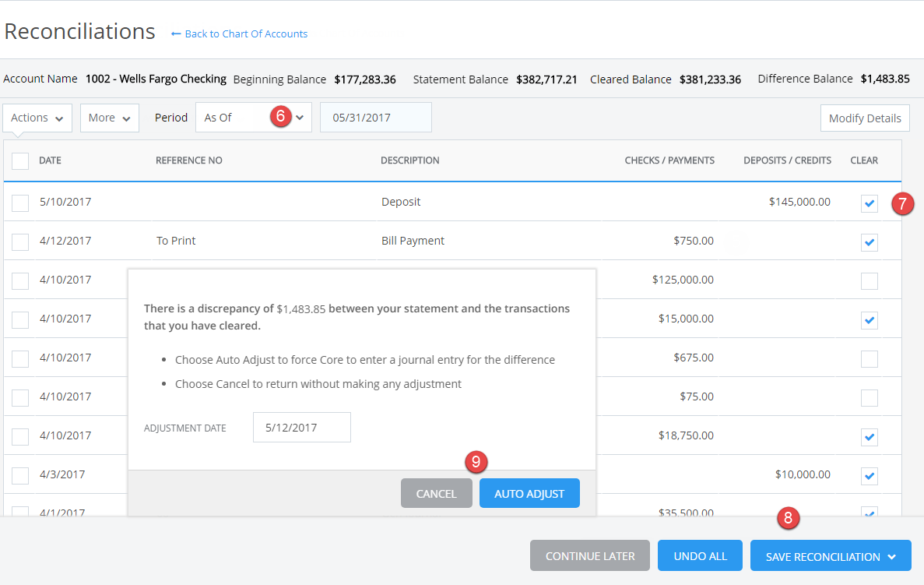Uncheck Clear box for $145,000.00 deposit
Screen dimensions: 924x585
point(870,203)
